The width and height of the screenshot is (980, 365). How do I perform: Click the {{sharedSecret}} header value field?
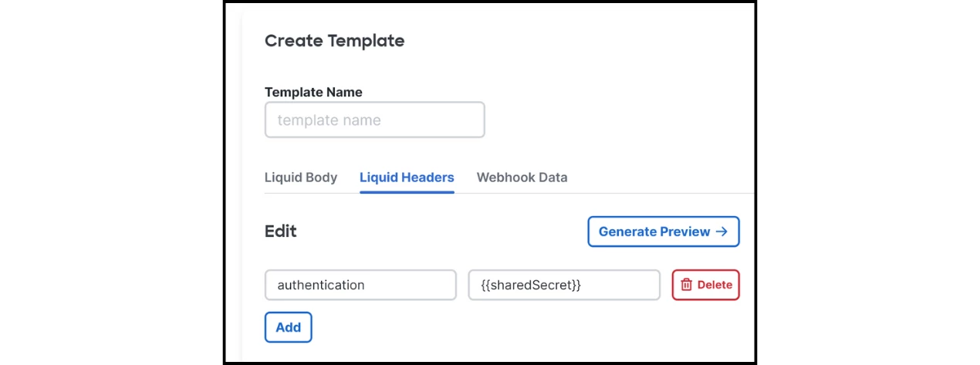tap(564, 285)
